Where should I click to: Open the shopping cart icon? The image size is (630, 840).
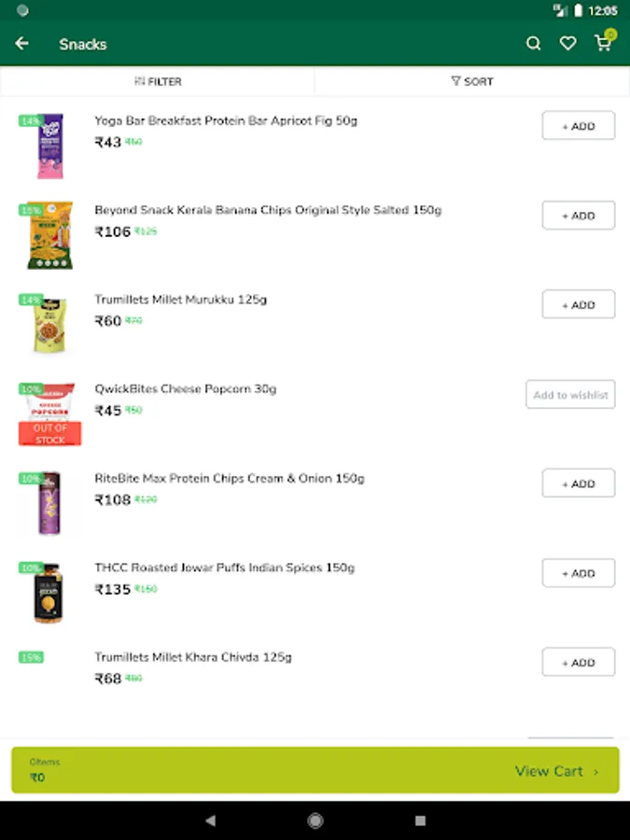tap(603, 43)
